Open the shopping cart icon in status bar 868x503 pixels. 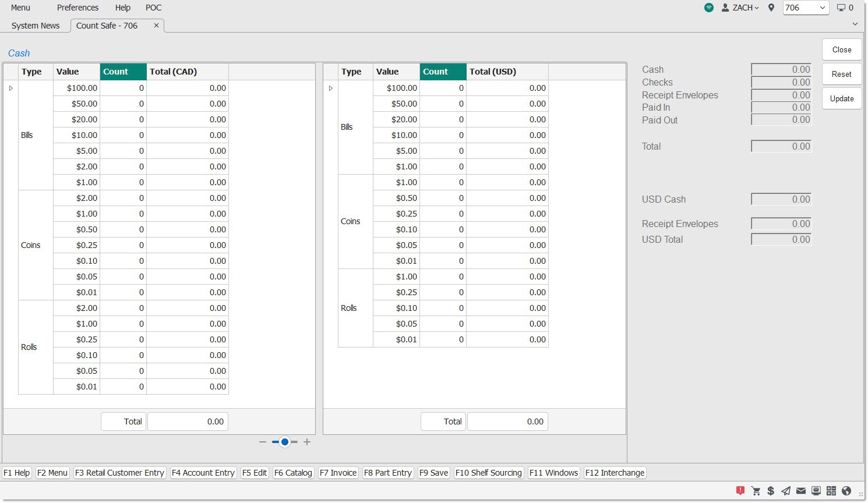(x=756, y=491)
